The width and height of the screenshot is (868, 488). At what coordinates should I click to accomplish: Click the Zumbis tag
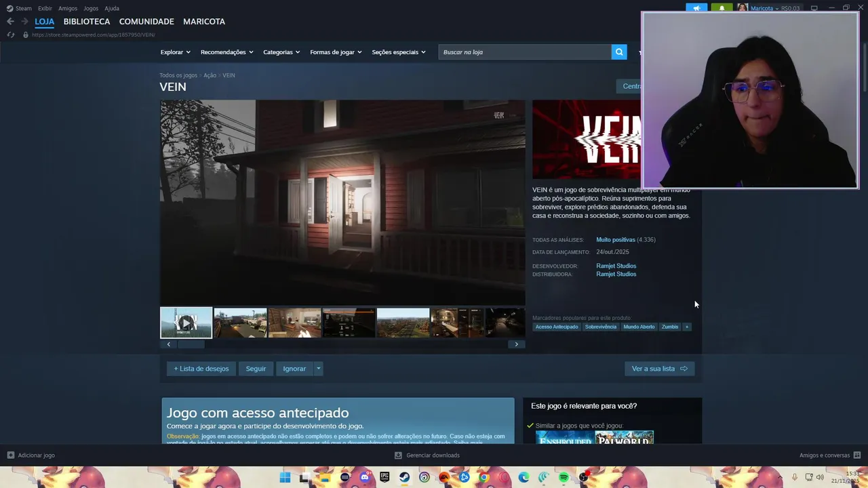pyautogui.click(x=670, y=327)
